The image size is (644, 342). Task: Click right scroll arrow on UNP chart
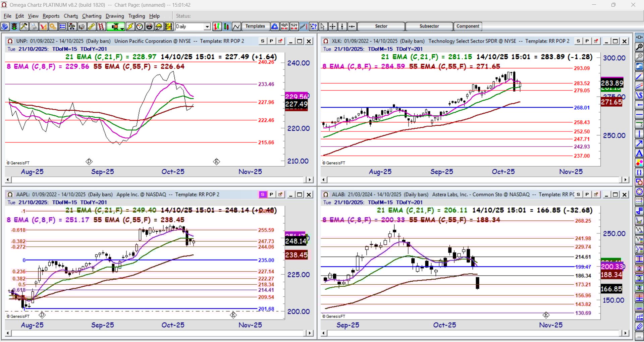tap(310, 180)
